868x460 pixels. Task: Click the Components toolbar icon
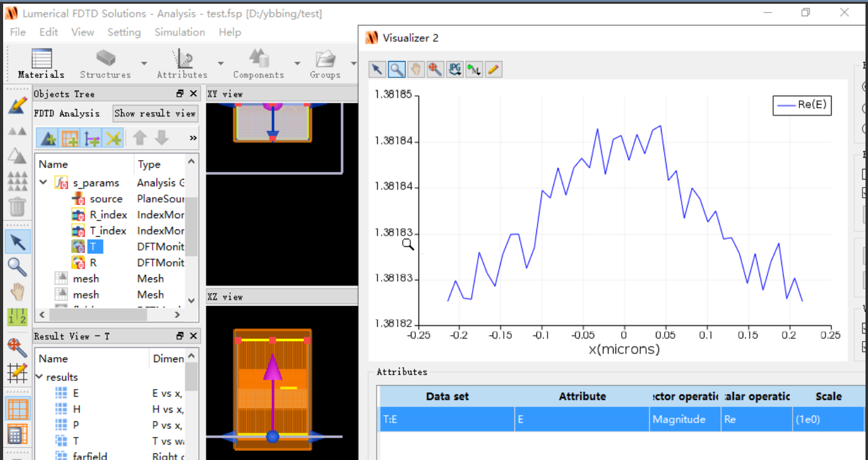258,59
